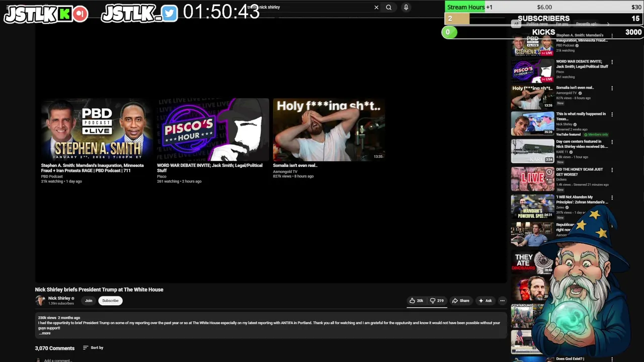644x362 pixels.
Task: Activate voice search microphone icon
Action: tap(406, 8)
